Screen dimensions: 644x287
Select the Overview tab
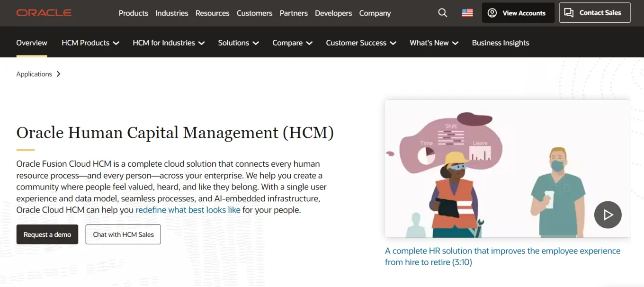pyautogui.click(x=31, y=43)
